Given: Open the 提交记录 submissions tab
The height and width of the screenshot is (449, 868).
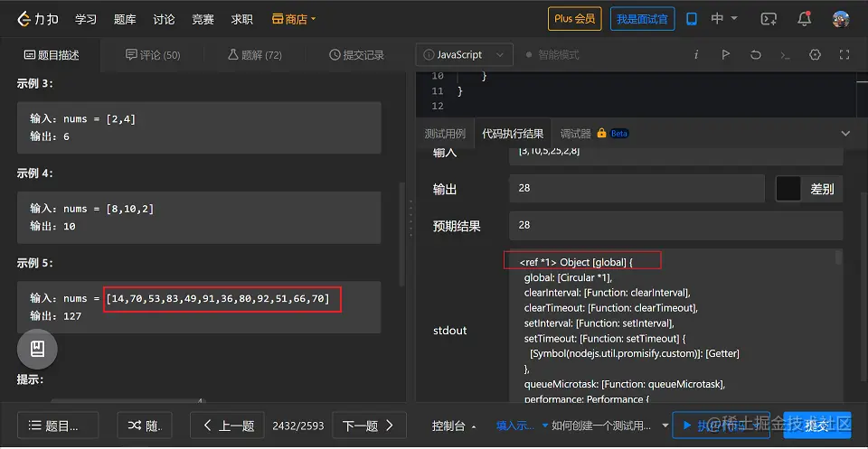Looking at the screenshot, I should [x=356, y=55].
